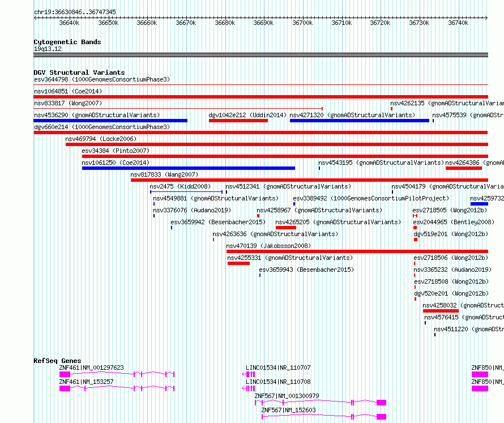Image resolution: width=504 pixels, height=423 pixels.
Task: Click the red bar under nsv4264386
Action: coord(463,168)
